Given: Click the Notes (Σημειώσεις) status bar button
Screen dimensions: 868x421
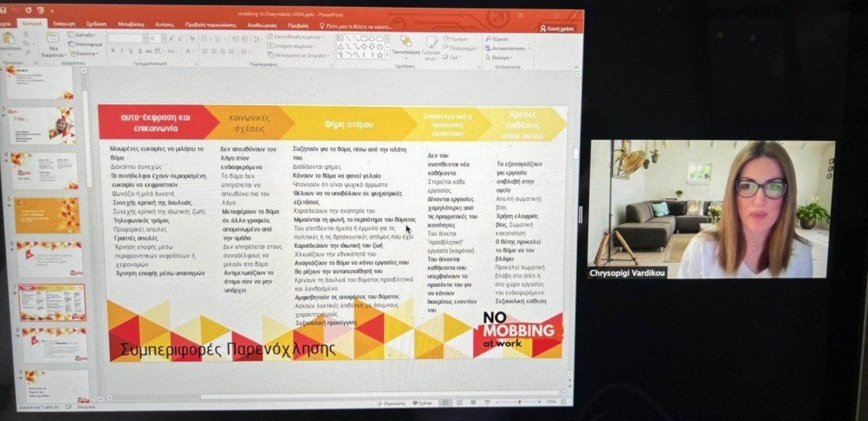Looking at the screenshot, I should [x=391, y=403].
